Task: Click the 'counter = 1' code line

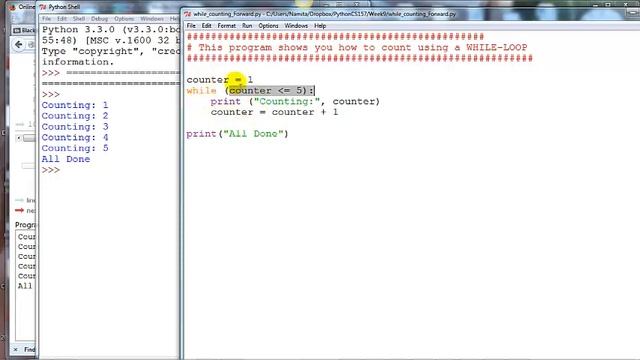Action: [x=220, y=80]
